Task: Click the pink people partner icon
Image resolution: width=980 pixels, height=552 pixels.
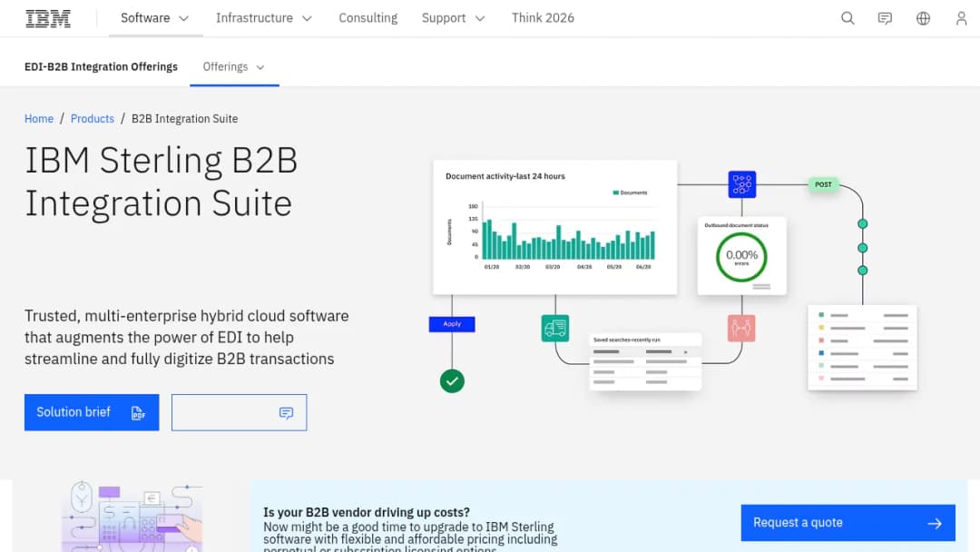Action: (x=741, y=328)
